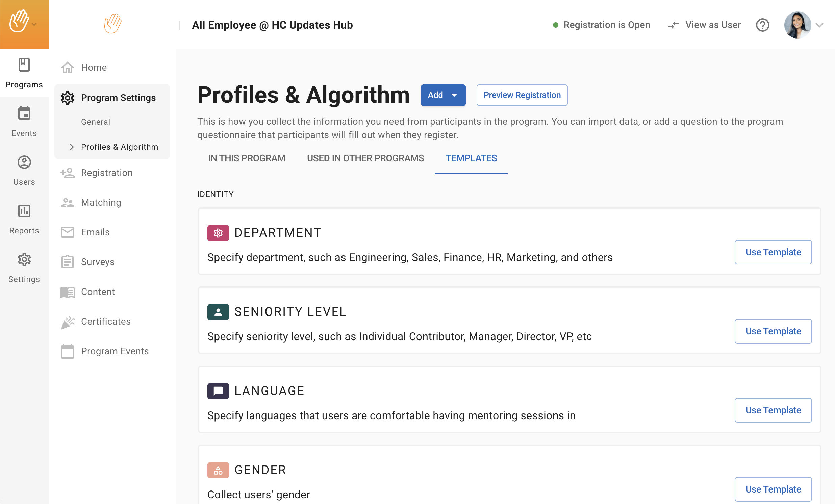Switch to Used In Other Programs tab

(365, 158)
